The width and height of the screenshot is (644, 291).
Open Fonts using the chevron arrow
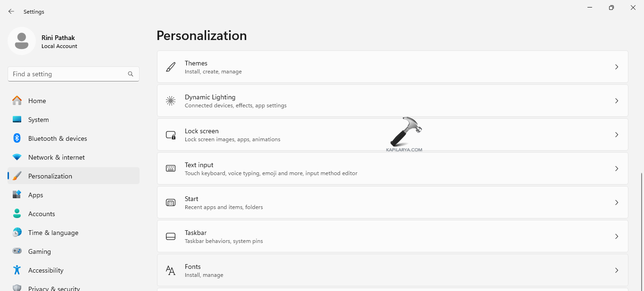[616, 270]
